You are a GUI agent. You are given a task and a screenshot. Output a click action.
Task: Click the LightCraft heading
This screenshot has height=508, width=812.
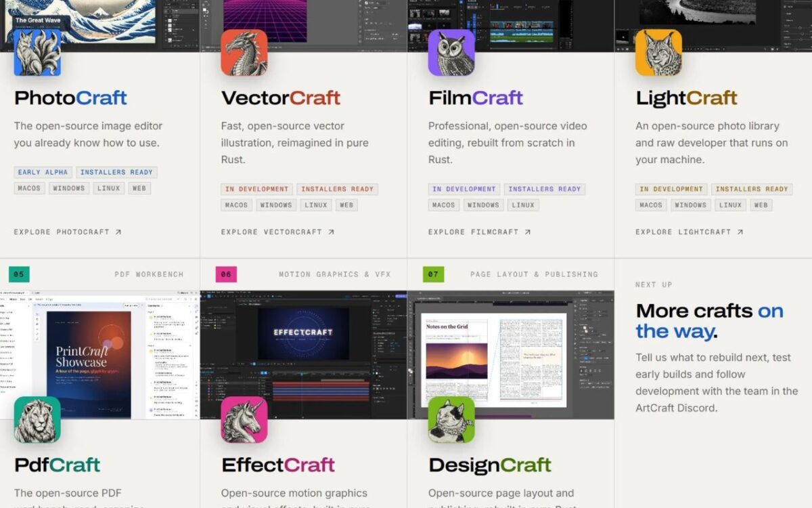686,98
